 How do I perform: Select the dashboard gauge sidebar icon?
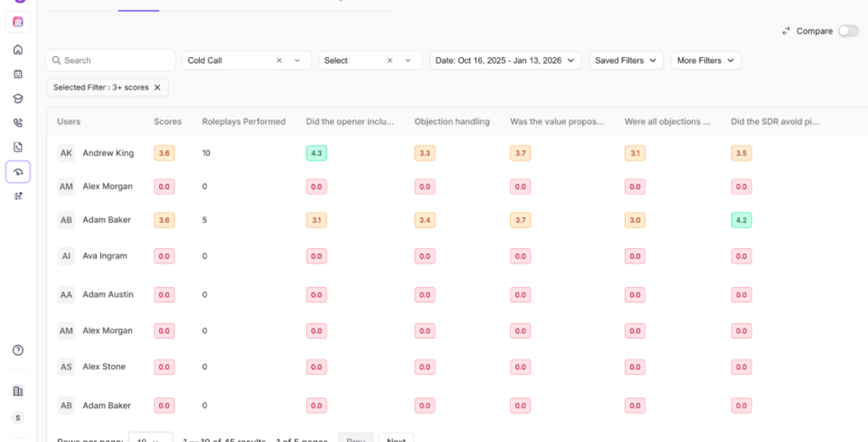(18, 172)
